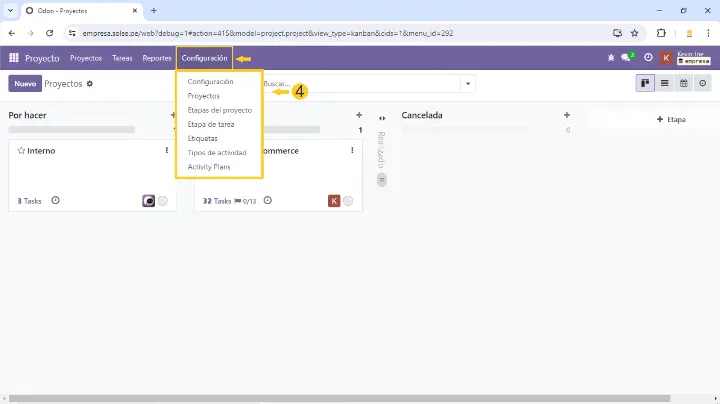Viewport: 720px width, 404px height.
Task: Switch to the calendar view
Action: (x=684, y=83)
